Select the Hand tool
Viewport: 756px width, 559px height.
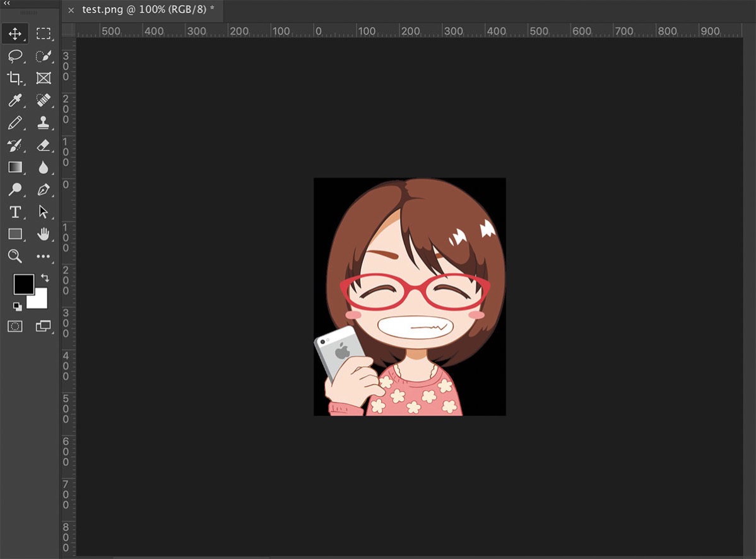44,234
